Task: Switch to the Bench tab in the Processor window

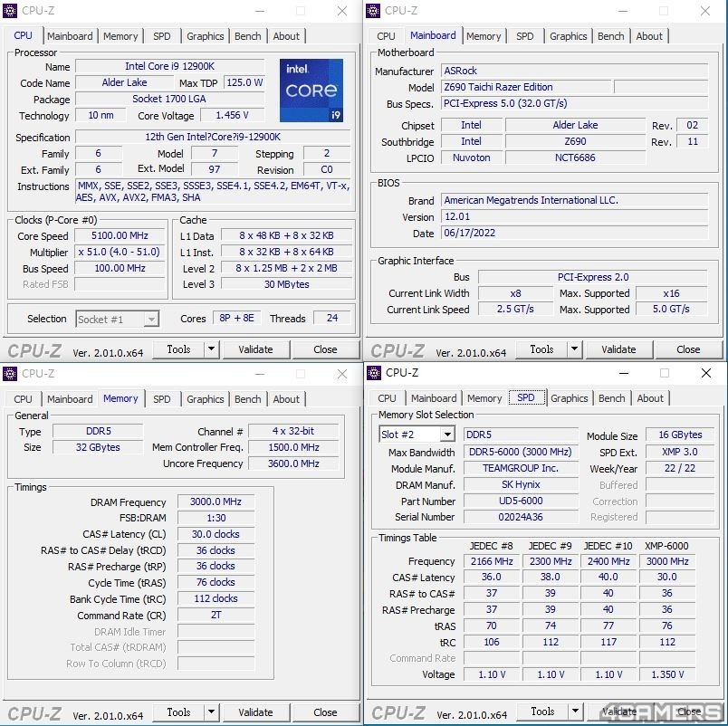Action: tap(247, 36)
